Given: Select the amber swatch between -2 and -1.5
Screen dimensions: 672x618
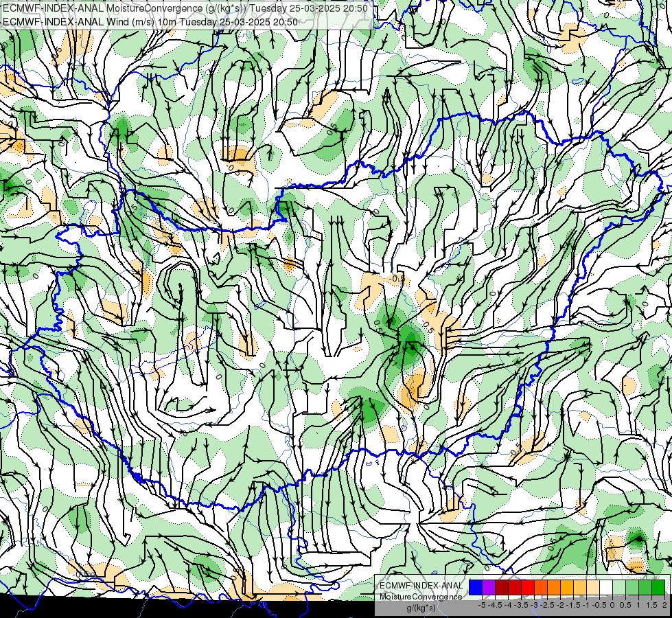Looking at the screenshot, I should coord(567,587).
